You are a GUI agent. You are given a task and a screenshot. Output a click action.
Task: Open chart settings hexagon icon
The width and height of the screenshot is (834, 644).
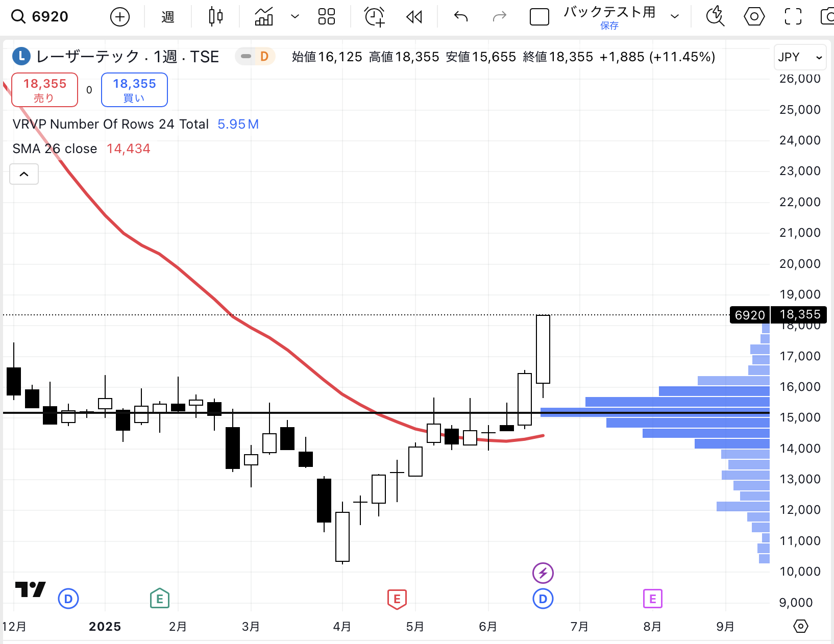754,17
